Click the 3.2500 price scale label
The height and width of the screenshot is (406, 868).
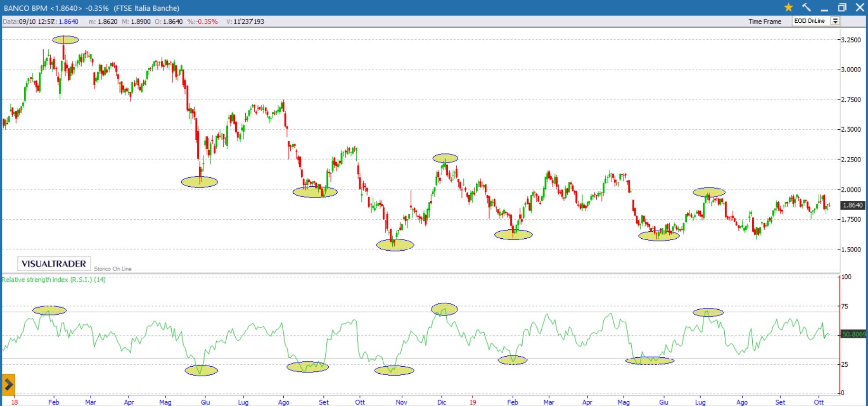[851, 40]
